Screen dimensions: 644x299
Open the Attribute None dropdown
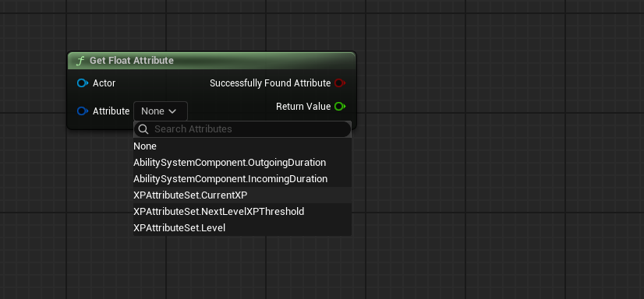pyautogui.click(x=161, y=111)
